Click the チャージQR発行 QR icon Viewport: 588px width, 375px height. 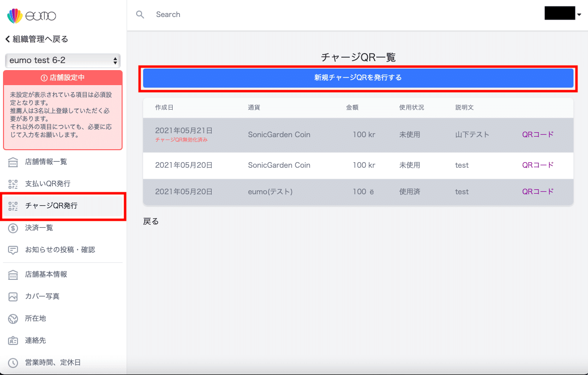tap(13, 206)
